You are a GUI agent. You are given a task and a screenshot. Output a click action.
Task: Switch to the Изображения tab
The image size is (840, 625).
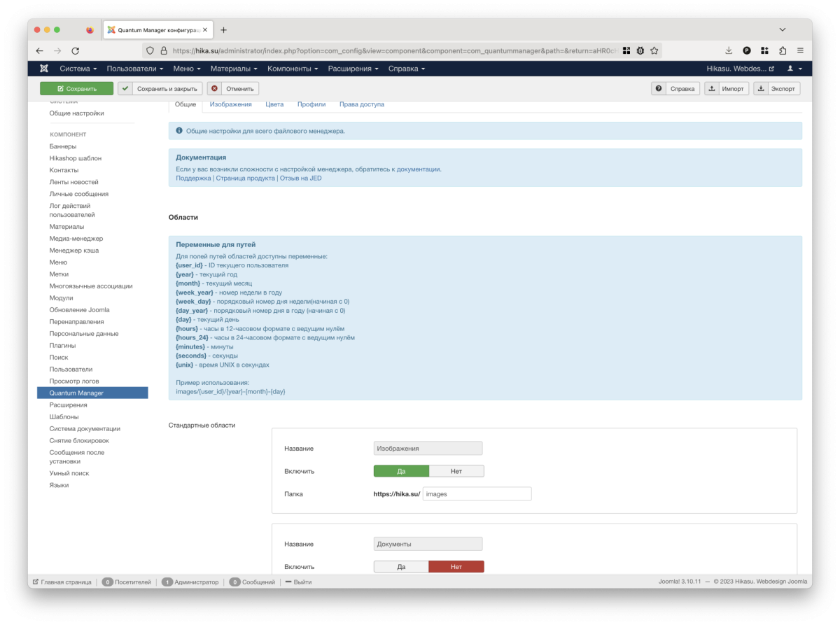point(230,104)
